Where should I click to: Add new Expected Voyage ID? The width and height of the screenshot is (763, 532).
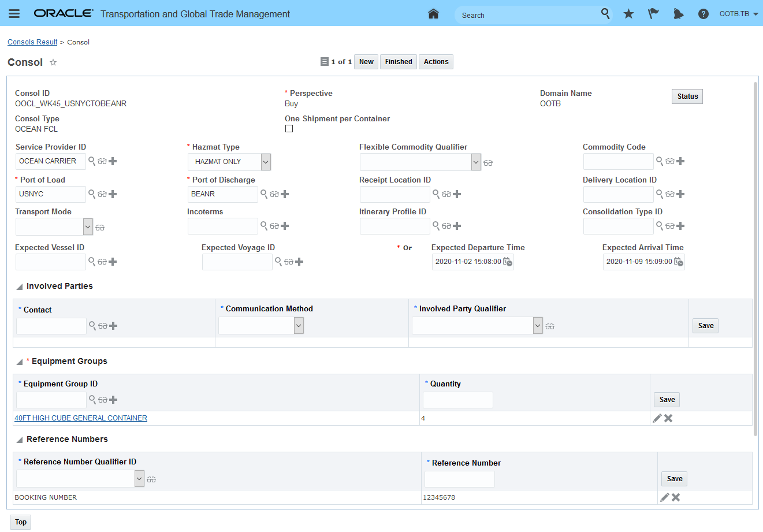299,262
